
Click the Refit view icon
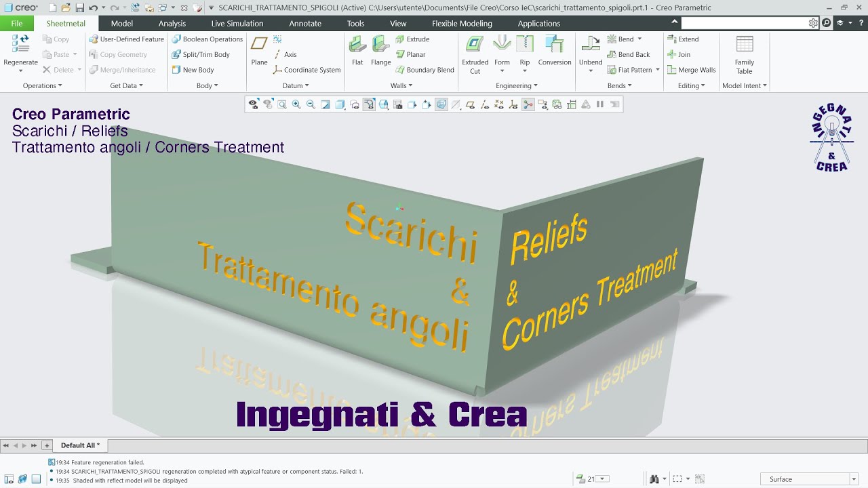[x=282, y=104]
